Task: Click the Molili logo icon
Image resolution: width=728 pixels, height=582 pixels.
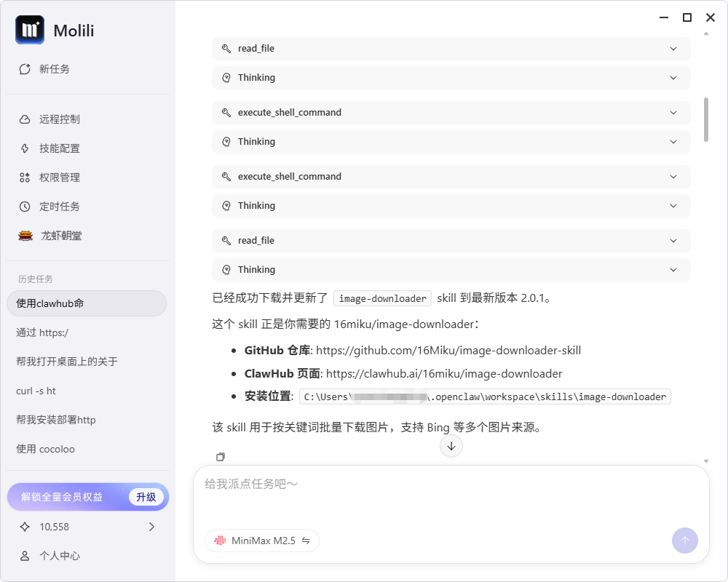Action: pos(30,31)
